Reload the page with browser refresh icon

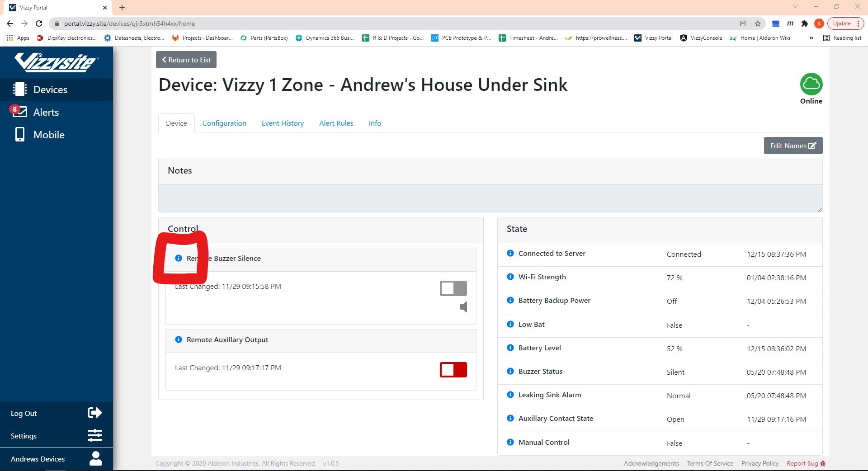click(39, 24)
